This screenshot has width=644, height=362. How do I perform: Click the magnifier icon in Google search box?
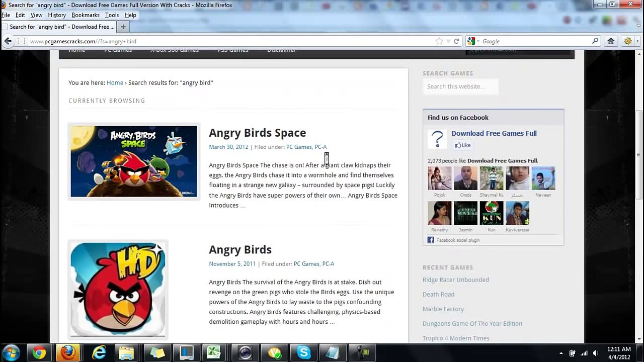[x=595, y=41]
